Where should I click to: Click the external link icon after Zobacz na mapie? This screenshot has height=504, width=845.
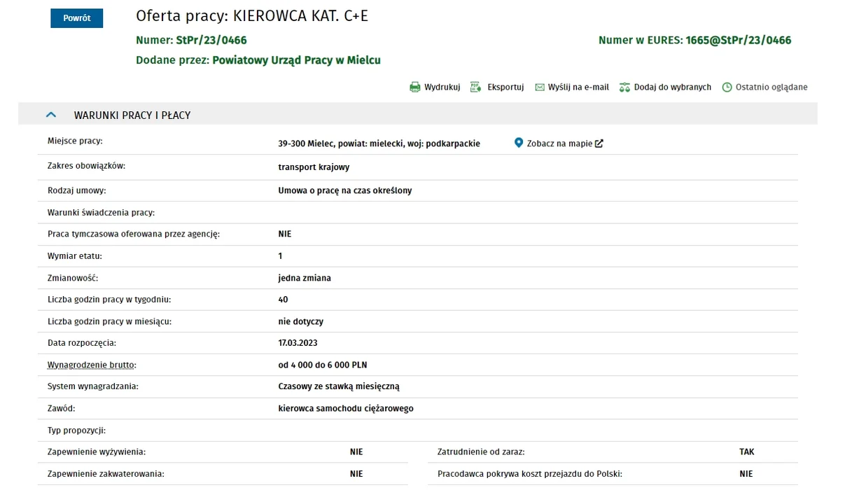(599, 143)
